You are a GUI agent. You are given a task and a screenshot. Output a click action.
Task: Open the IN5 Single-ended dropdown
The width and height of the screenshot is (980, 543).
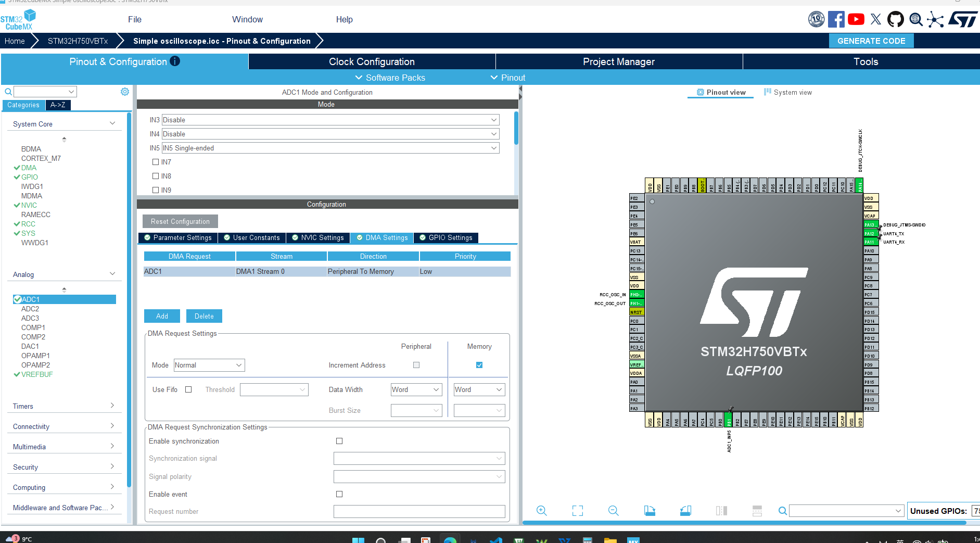(x=330, y=148)
